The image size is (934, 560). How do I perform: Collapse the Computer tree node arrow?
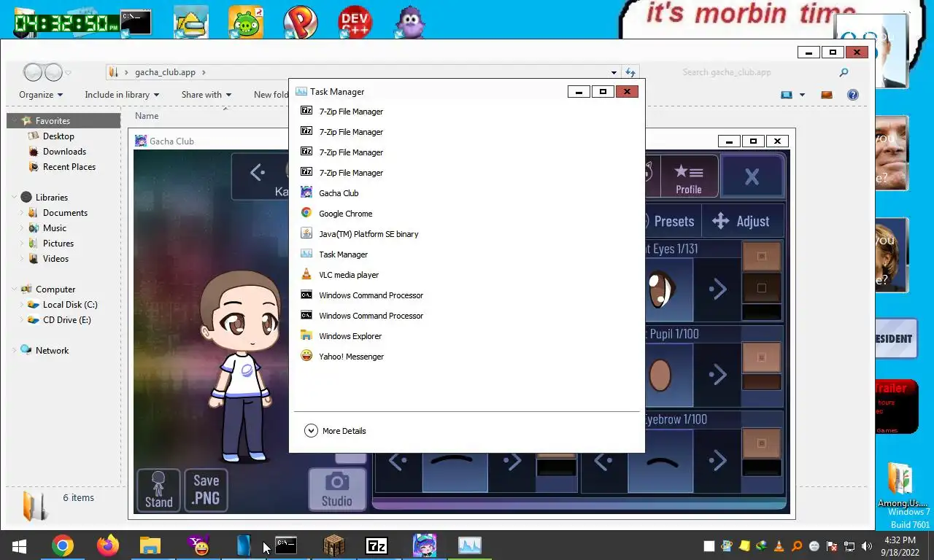(x=14, y=289)
